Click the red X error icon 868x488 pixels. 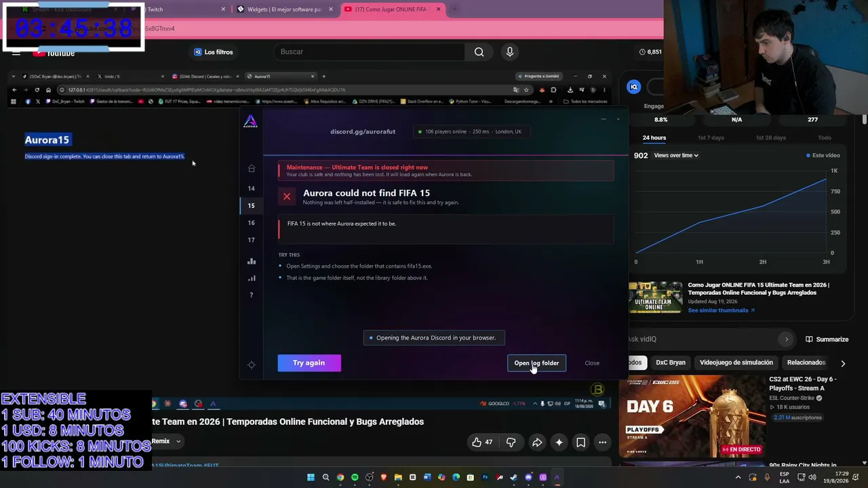(287, 197)
